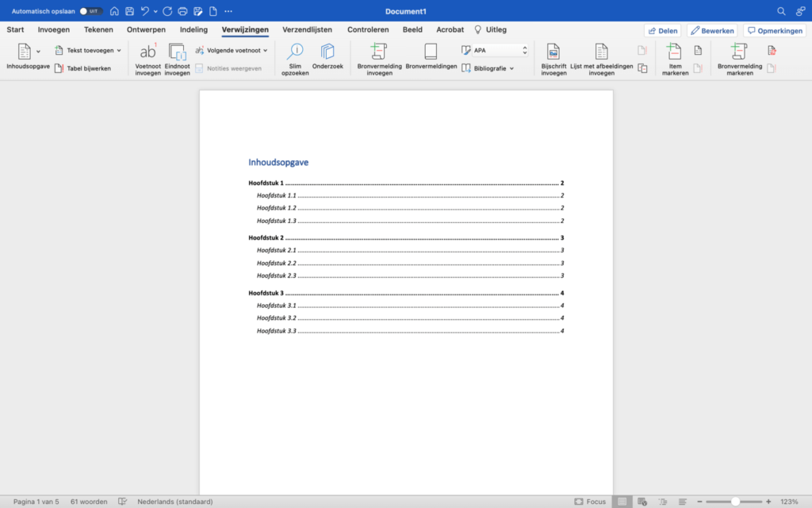Open Slim opzoeken for smart lookup
This screenshot has width=812, height=508.
pos(295,57)
